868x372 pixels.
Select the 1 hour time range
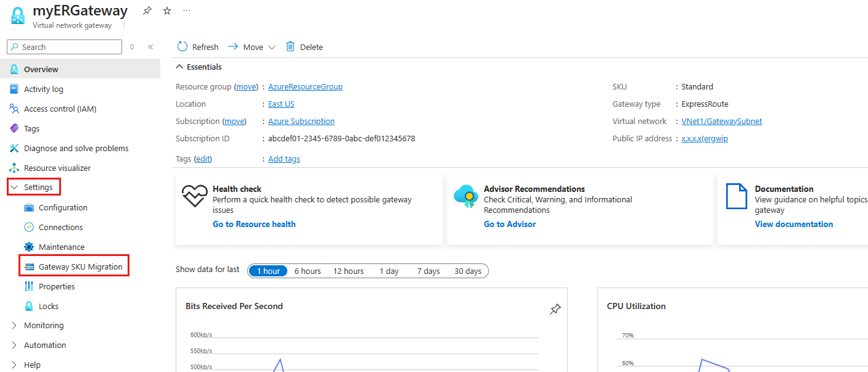tap(268, 271)
